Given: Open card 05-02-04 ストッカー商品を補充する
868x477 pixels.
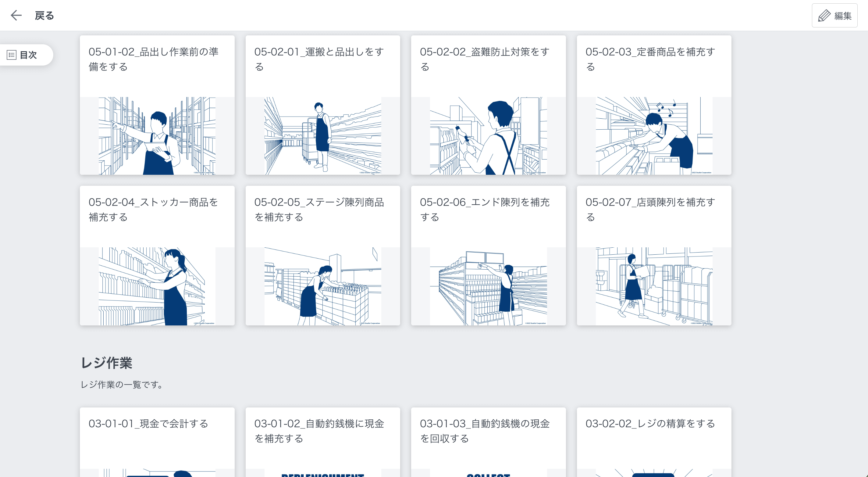Looking at the screenshot, I should pos(157,256).
